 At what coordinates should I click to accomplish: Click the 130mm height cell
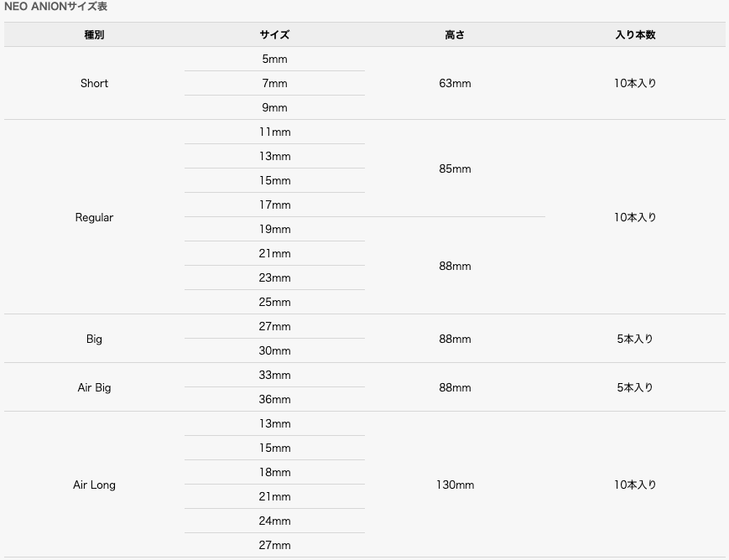click(x=455, y=485)
